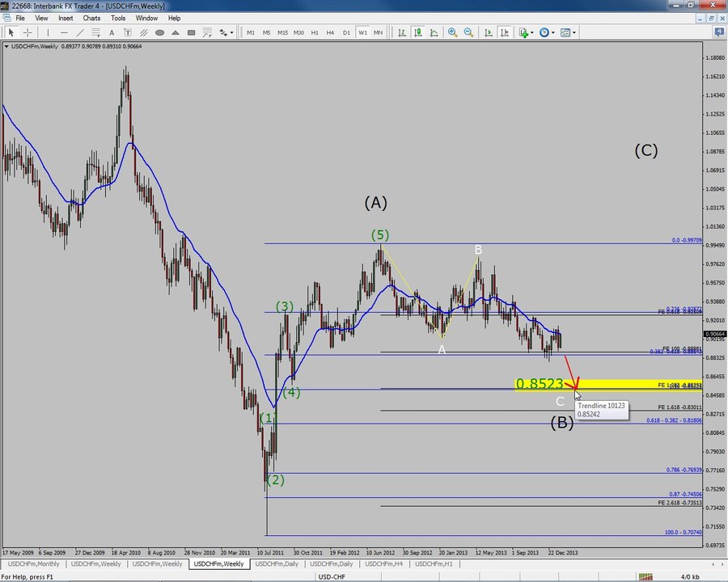Open the File menu
Screen dimensions: 728x582
[x=20, y=18]
